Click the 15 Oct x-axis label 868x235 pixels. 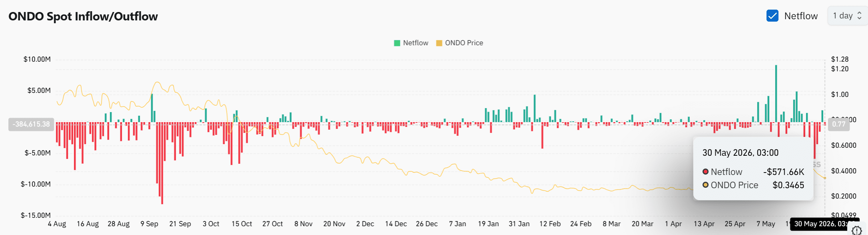pyautogui.click(x=242, y=224)
